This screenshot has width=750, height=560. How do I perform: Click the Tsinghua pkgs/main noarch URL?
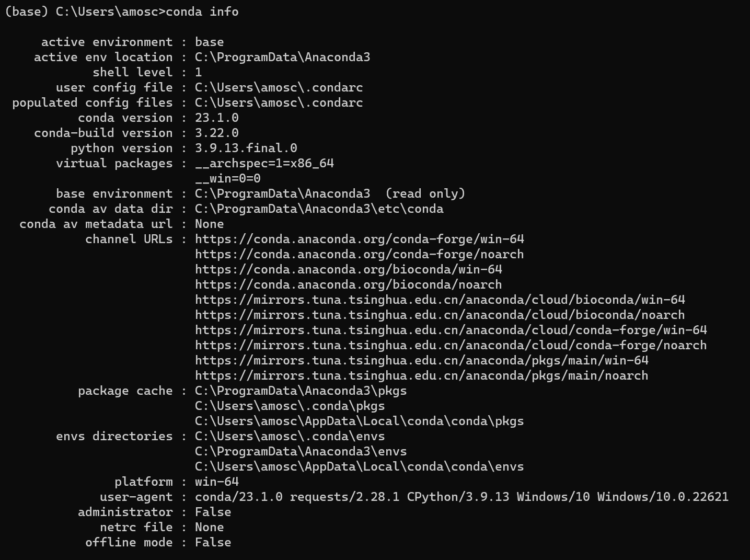pyautogui.click(x=421, y=375)
